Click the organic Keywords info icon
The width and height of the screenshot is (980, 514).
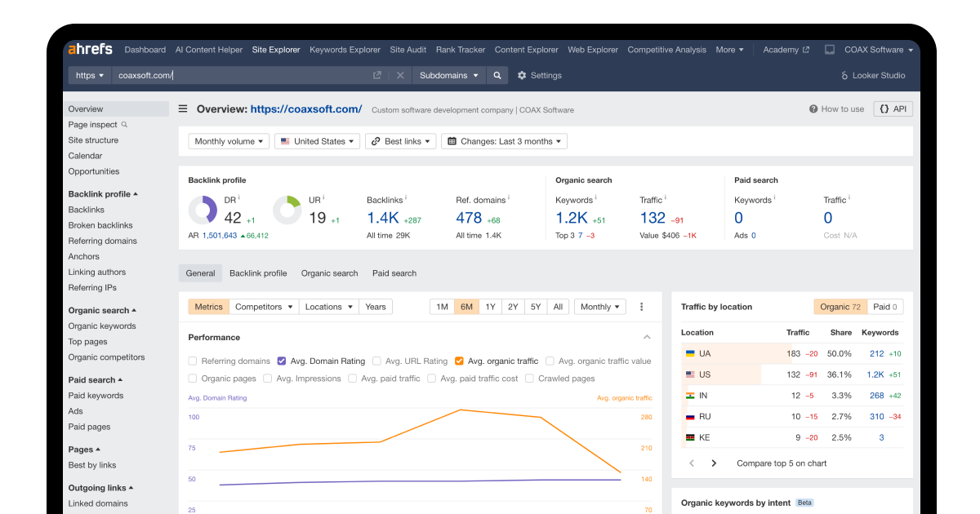coord(595,197)
